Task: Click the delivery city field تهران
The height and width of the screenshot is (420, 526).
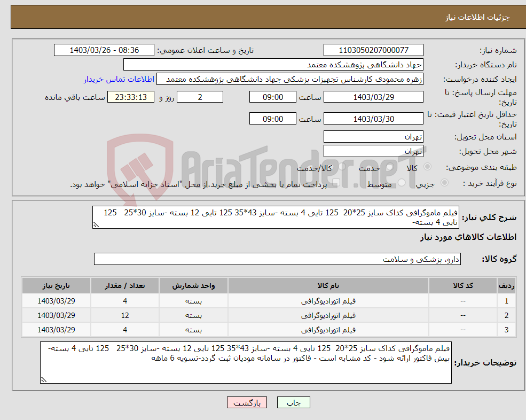Action: point(373,151)
